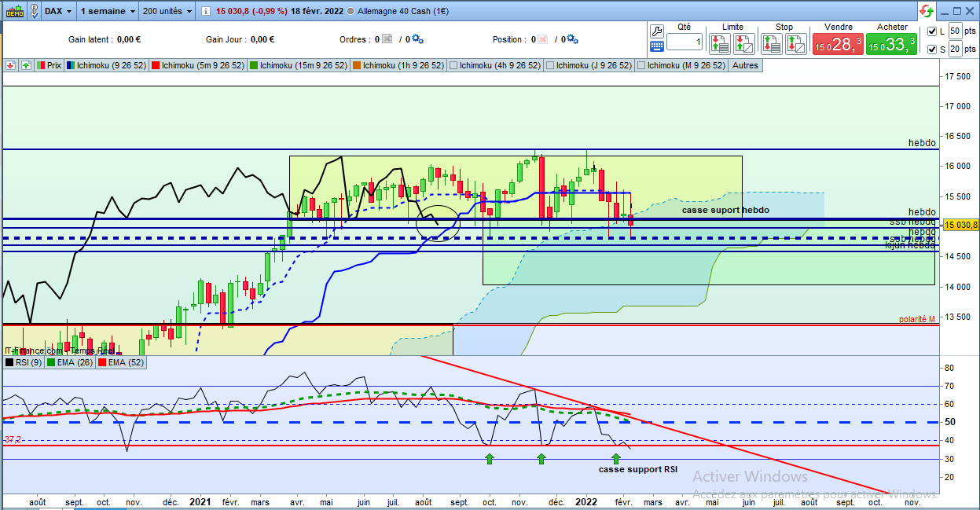Click the red Ichimoku (5m 9 26 52) swatch
Viewport: 980px width, 510px height.
click(156, 65)
